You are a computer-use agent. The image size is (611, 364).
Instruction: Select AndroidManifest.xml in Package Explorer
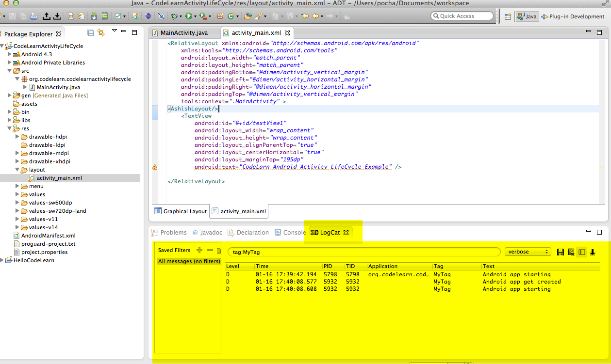(48, 236)
